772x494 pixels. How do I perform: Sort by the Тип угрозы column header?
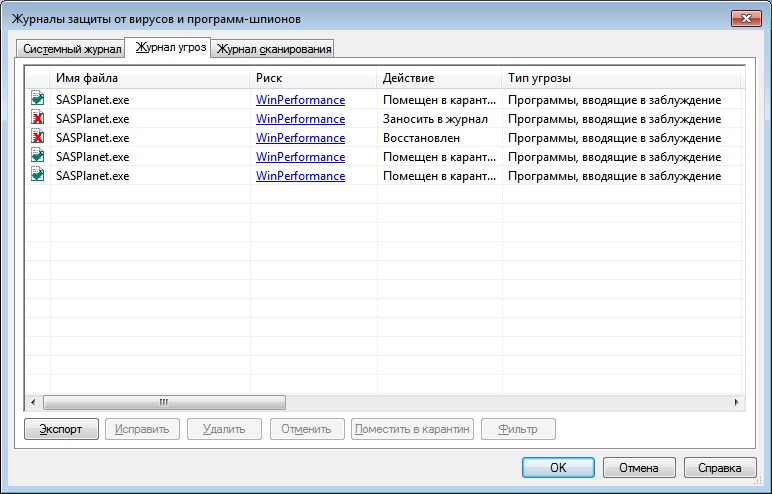pyautogui.click(x=620, y=78)
